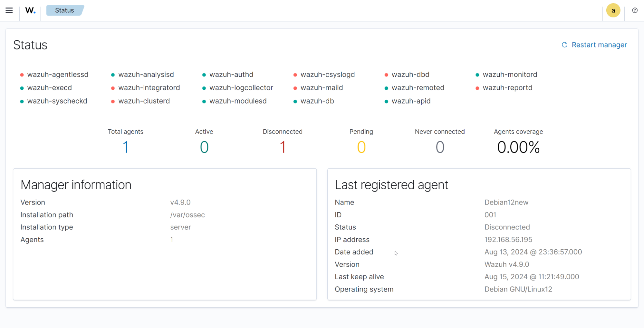Open the Pending agents count
The width and height of the screenshot is (644, 328).
tap(361, 147)
